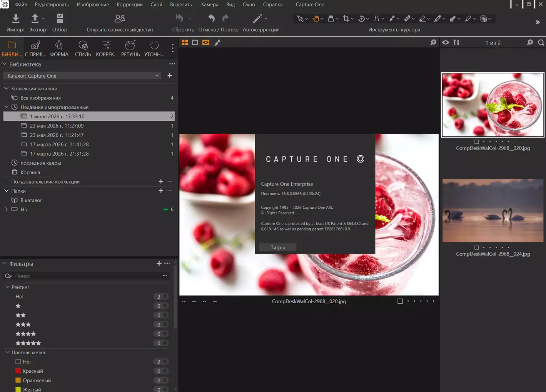Toggle the orange proofing eye icon

pyautogui.click(x=206, y=42)
